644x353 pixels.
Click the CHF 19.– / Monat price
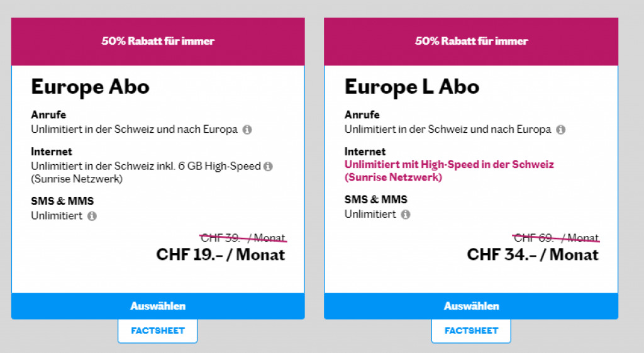coord(220,255)
